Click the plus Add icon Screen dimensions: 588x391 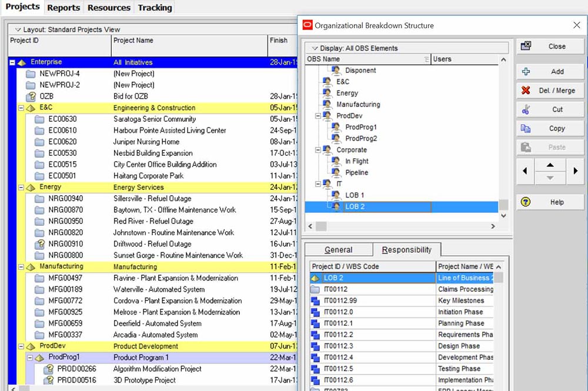(x=526, y=72)
